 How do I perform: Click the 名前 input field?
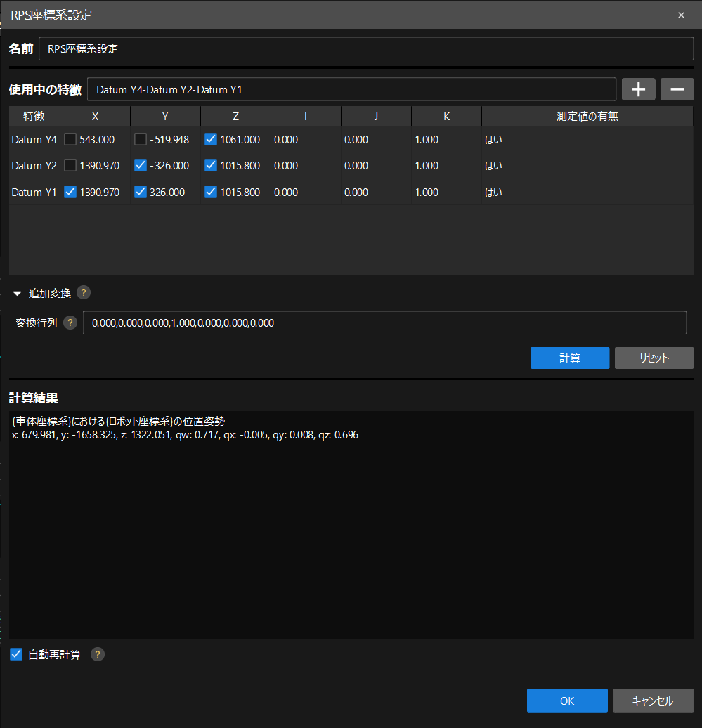coord(366,48)
